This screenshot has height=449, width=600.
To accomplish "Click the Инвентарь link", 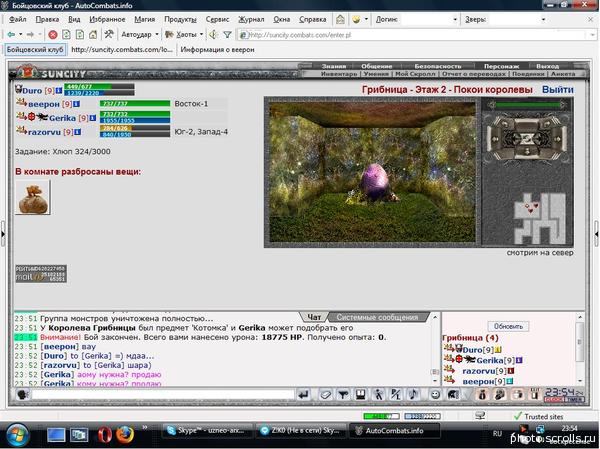I will [x=338, y=73].
